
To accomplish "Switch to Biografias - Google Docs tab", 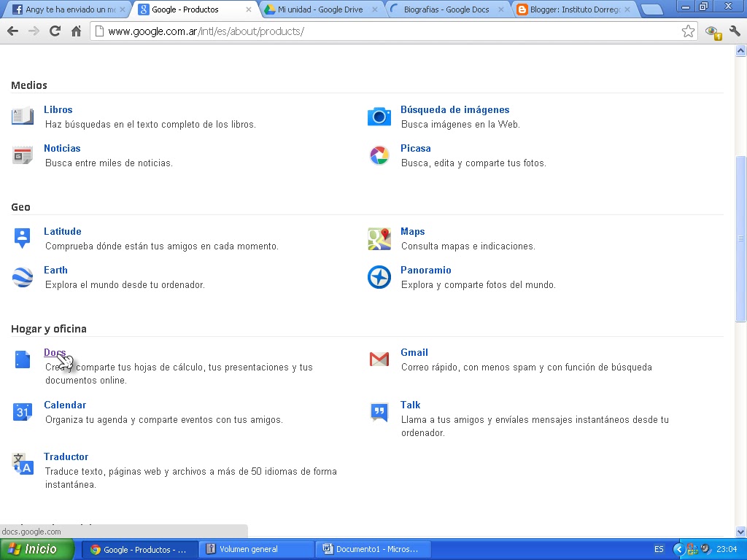I will click(446, 9).
